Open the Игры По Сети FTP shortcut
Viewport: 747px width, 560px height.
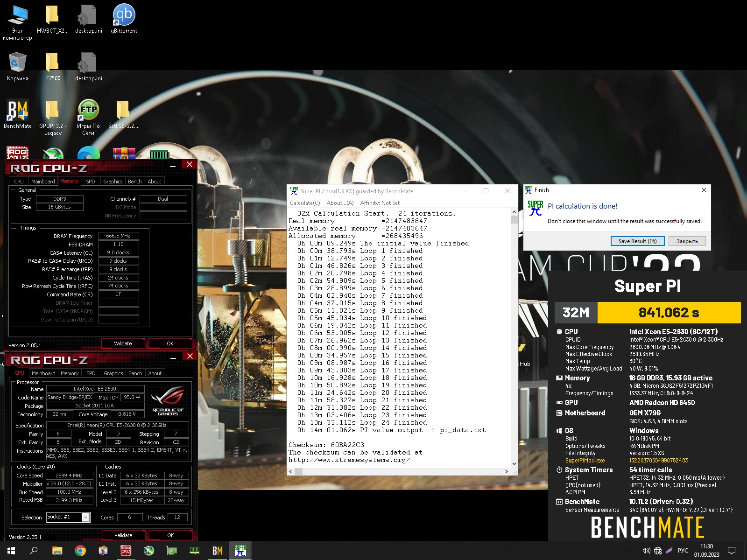point(88,118)
